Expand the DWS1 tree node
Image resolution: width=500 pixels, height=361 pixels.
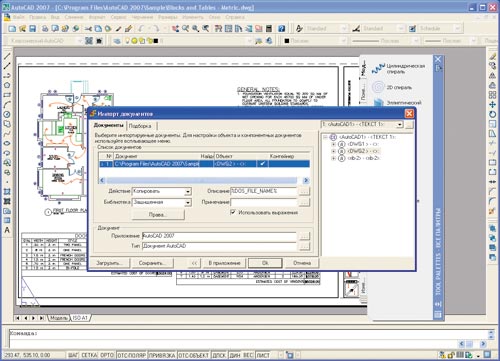[x=333, y=144]
